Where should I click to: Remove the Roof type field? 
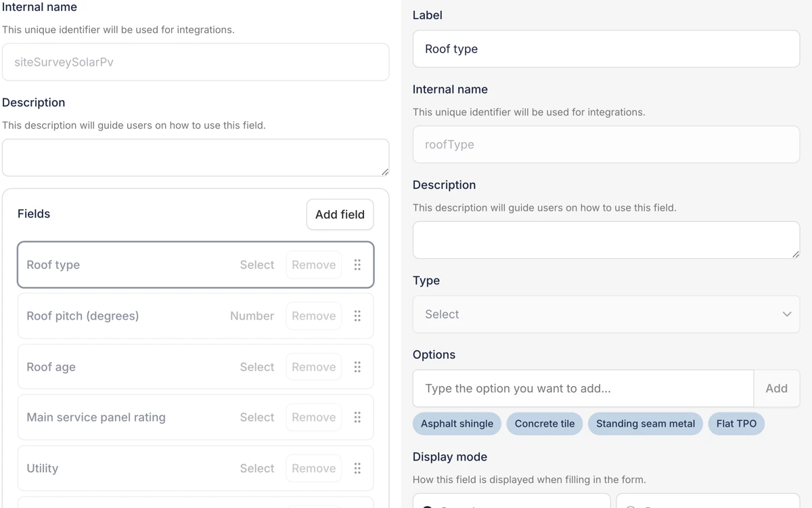coord(314,265)
